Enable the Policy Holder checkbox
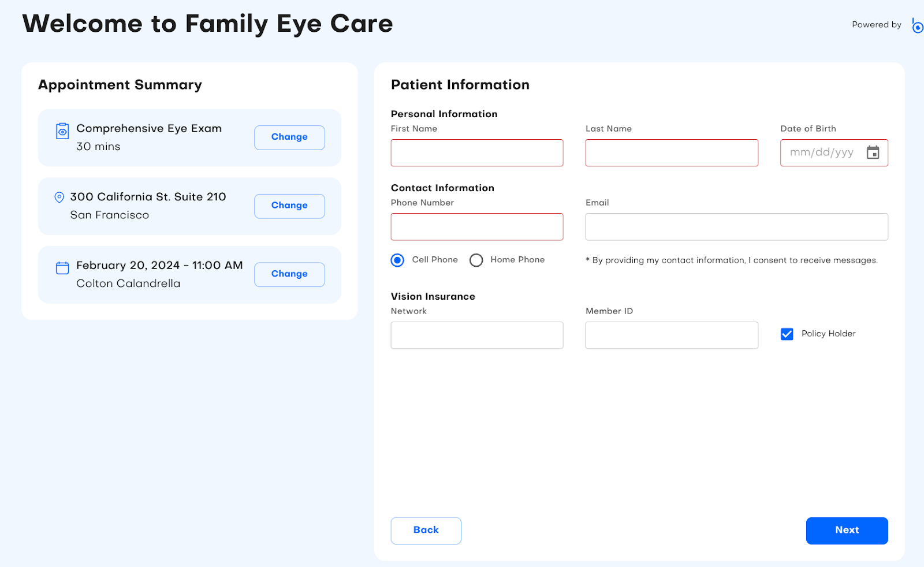Screen dimensions: 924x567 coord(787,334)
